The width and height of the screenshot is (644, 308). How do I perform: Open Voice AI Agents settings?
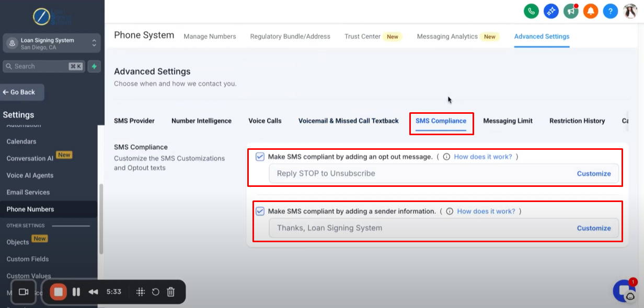30,175
